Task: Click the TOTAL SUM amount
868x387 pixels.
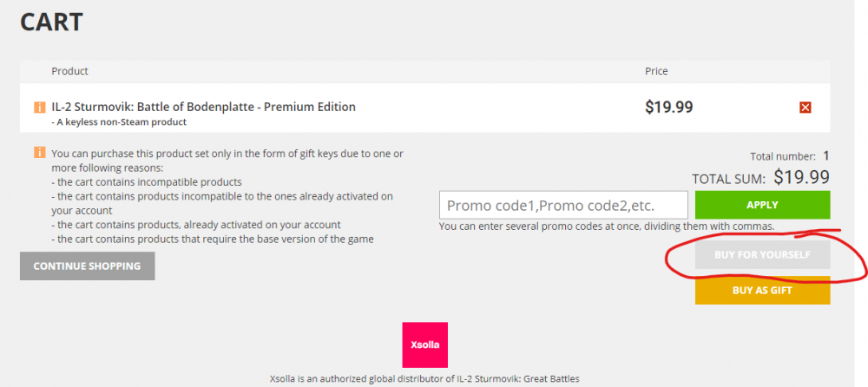Action: click(801, 178)
